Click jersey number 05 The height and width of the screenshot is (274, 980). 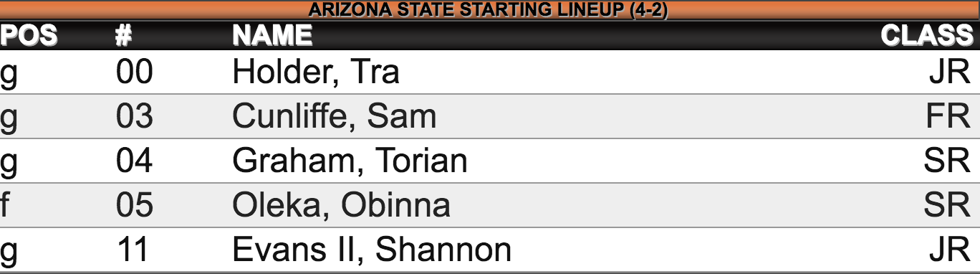pos(135,206)
